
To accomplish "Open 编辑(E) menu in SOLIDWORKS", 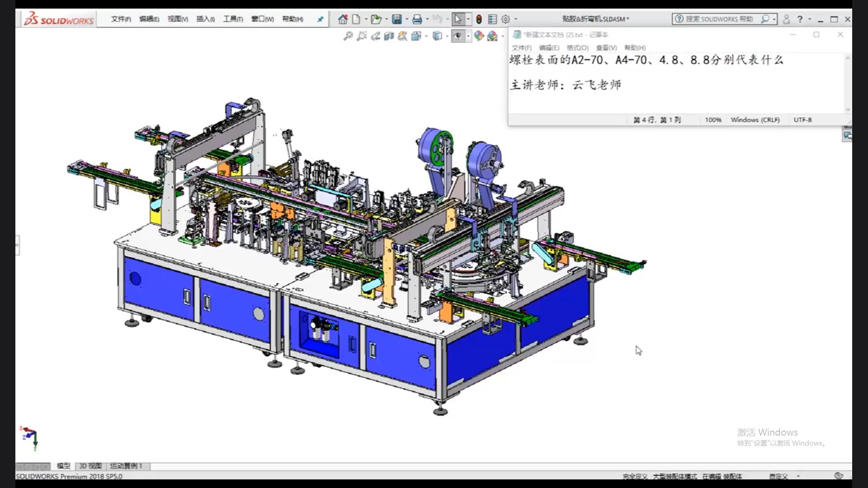I will click(149, 19).
